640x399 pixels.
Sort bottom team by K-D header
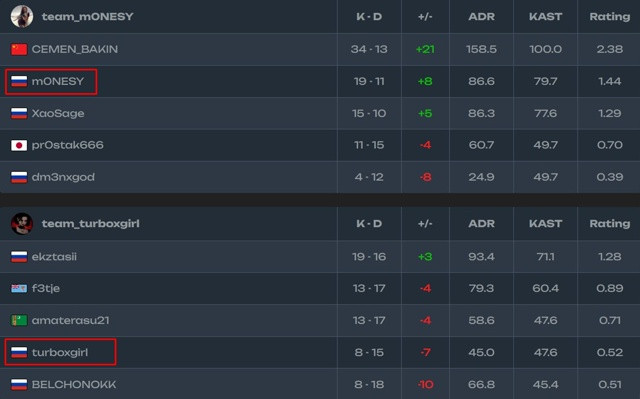tap(369, 224)
